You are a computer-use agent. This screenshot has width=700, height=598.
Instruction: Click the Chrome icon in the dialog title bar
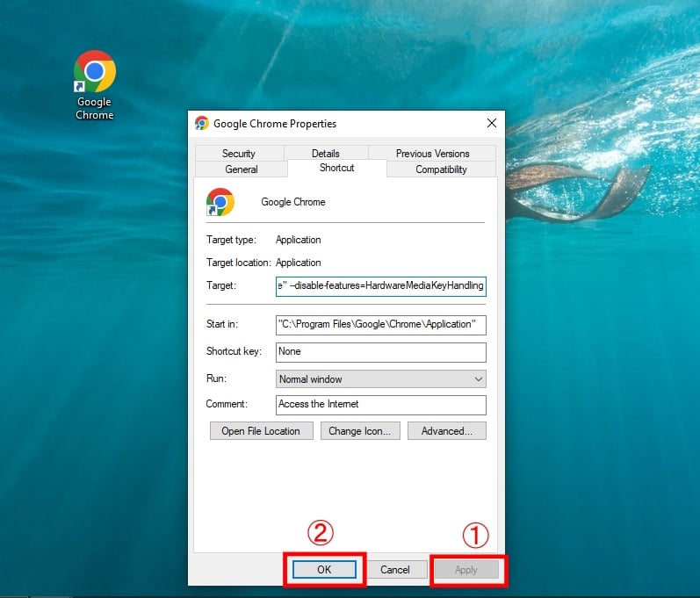click(202, 123)
